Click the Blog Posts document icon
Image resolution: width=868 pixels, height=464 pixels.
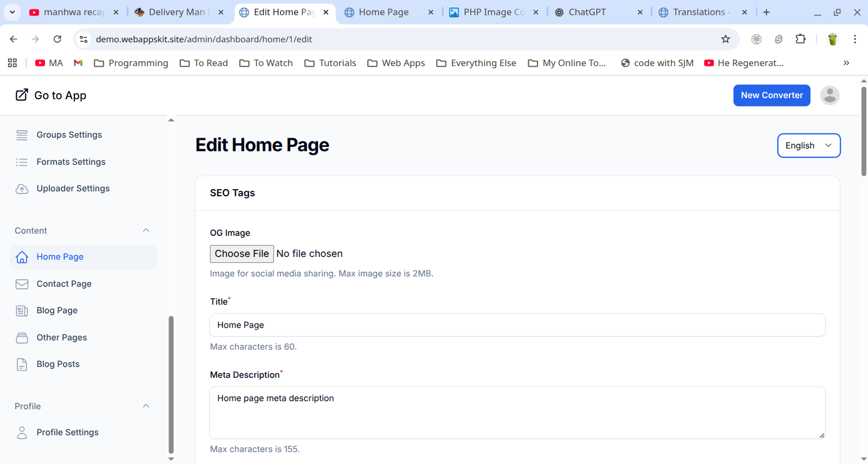[22, 364]
